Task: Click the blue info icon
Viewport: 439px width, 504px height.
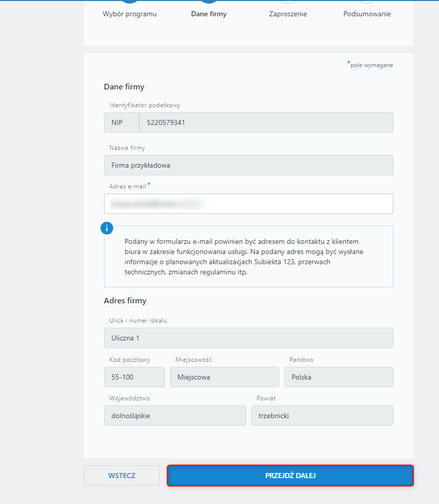Action: [x=107, y=228]
